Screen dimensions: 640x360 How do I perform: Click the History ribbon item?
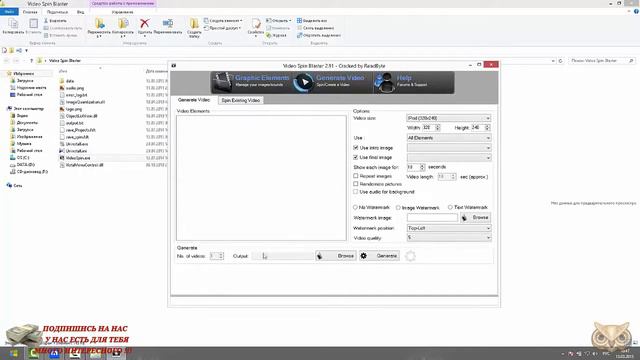tap(276, 36)
